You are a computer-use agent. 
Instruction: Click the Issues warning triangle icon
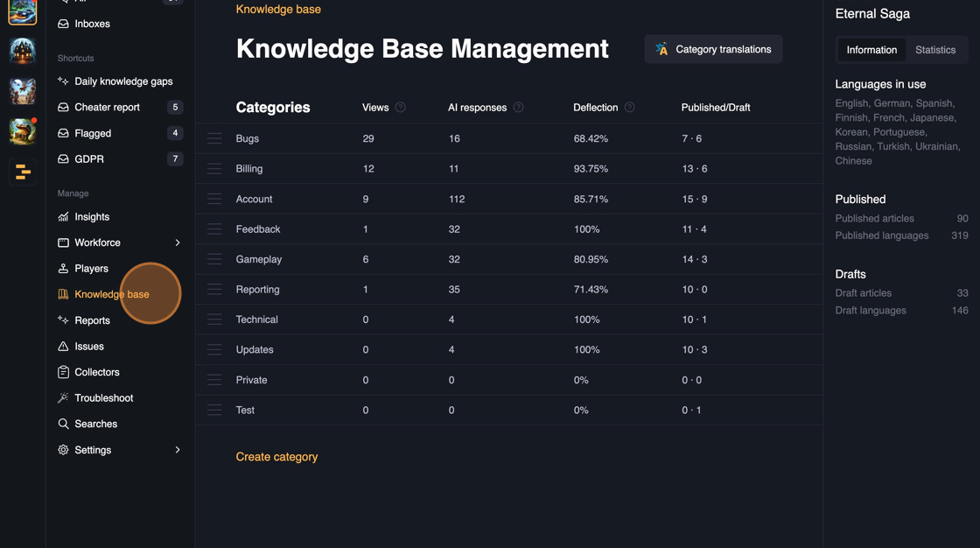pyautogui.click(x=63, y=347)
